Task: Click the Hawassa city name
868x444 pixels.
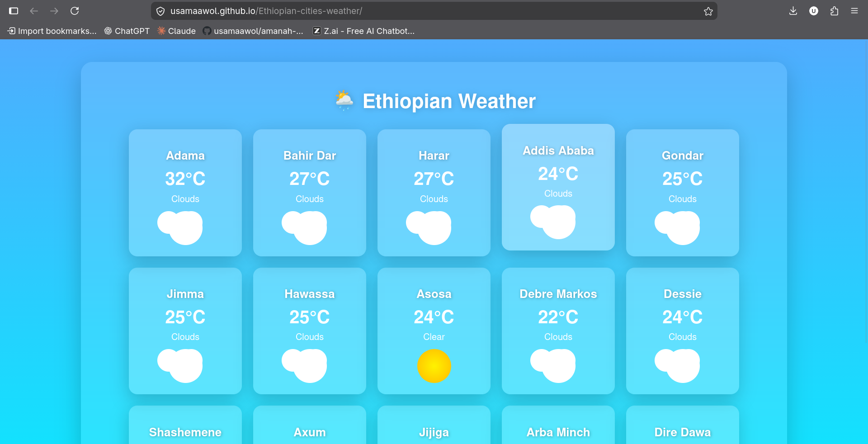Action: 310,294
